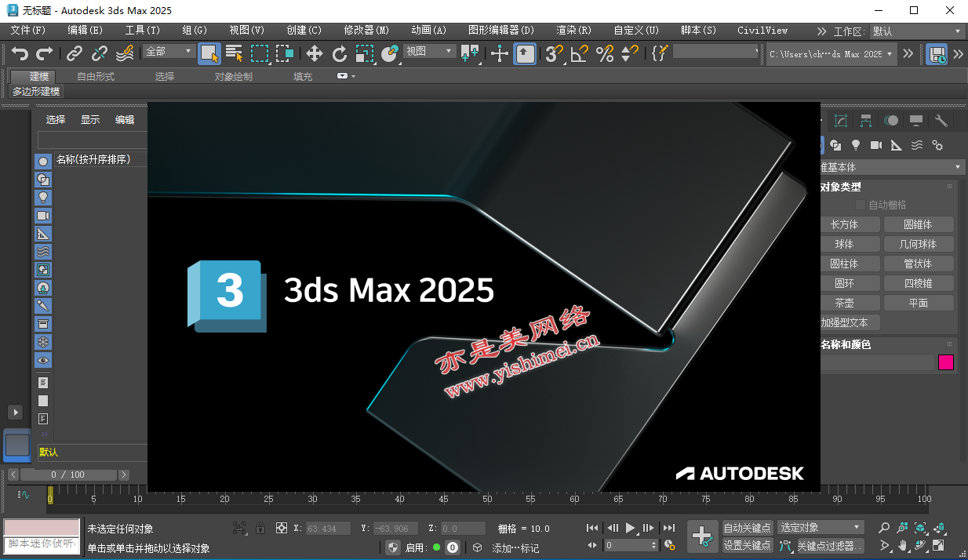Viewport: 968px width, 560px height.
Task: Open named selection sets dropdown
Action: coord(716,51)
